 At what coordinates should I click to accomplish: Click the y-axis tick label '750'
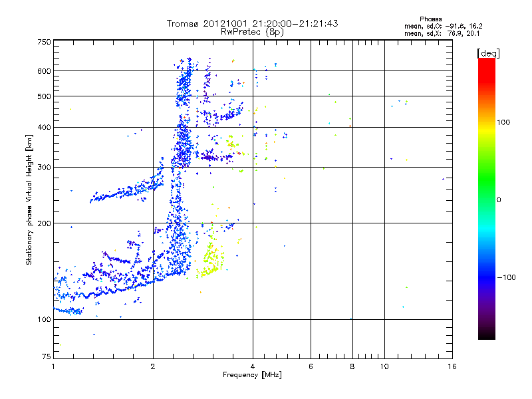[x=44, y=42]
